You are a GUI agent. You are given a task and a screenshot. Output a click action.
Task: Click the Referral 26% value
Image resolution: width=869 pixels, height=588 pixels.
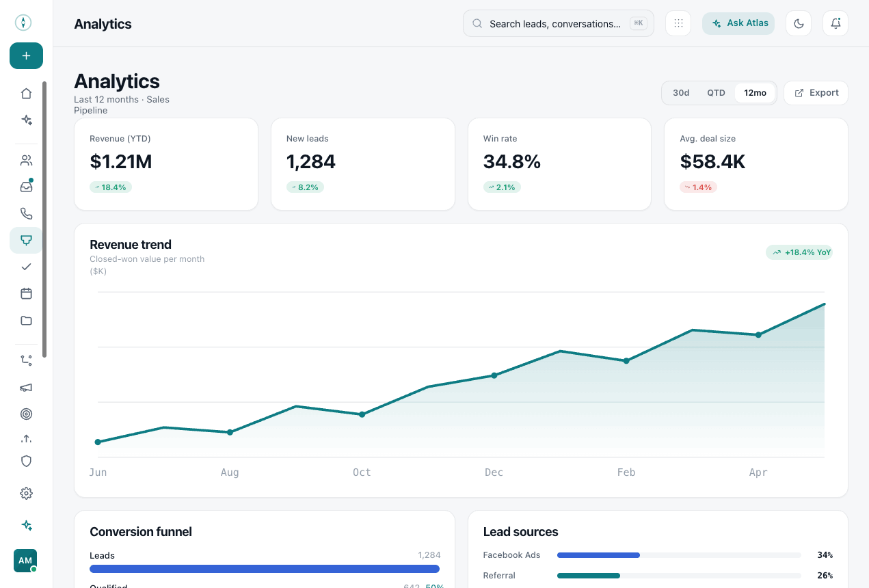point(825,576)
